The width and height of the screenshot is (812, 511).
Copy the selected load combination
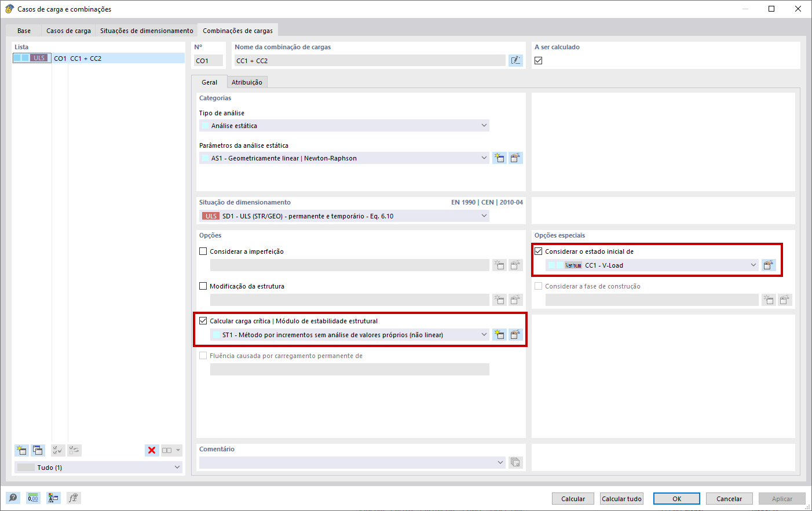point(37,450)
